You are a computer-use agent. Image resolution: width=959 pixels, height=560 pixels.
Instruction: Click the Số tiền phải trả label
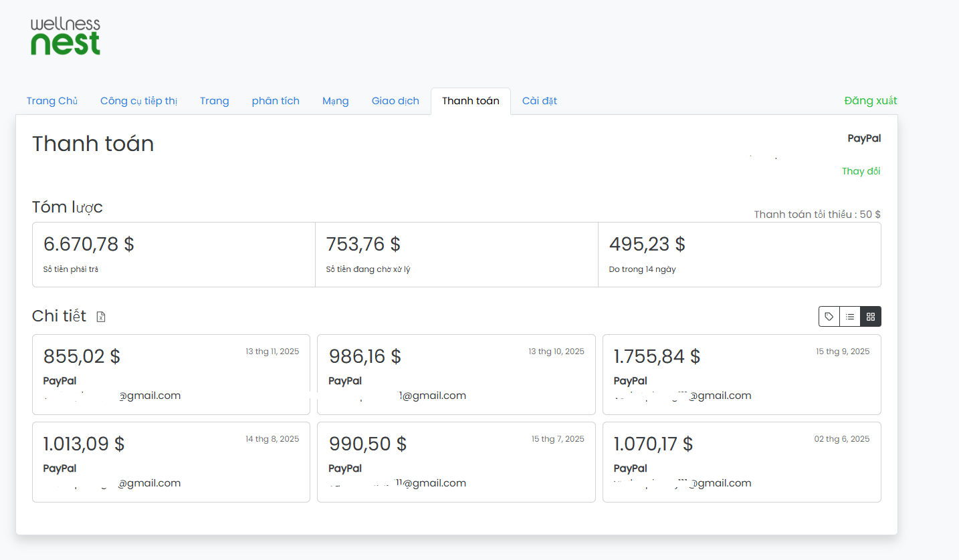coord(72,269)
